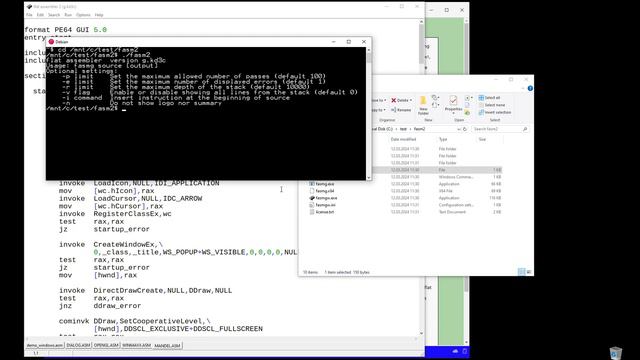
Task: Click terminal scrollbar down arrow
Action: coord(369,178)
